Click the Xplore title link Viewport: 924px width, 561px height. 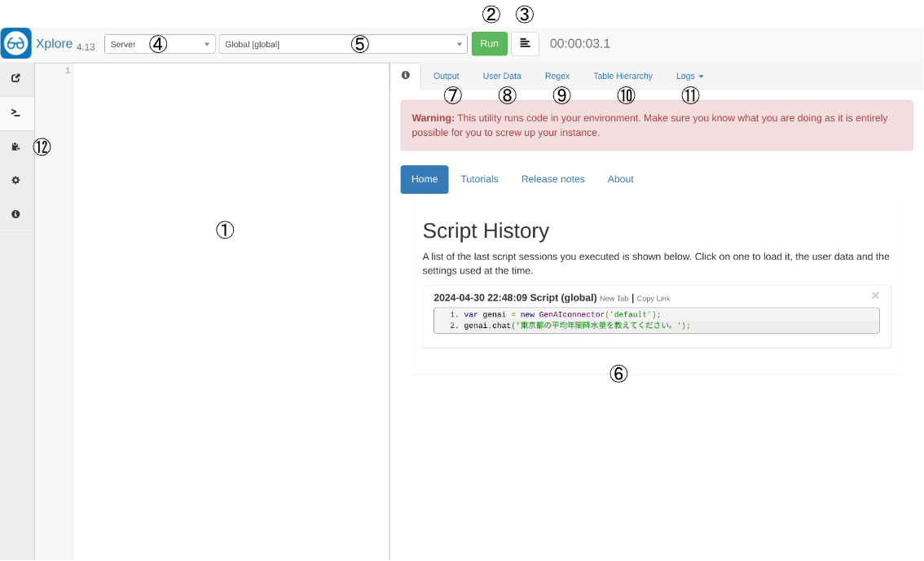pos(55,44)
